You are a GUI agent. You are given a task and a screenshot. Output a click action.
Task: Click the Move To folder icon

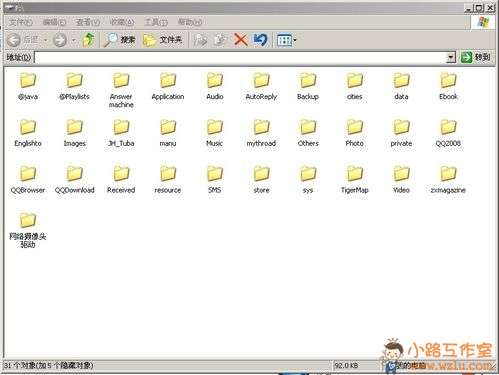201,40
